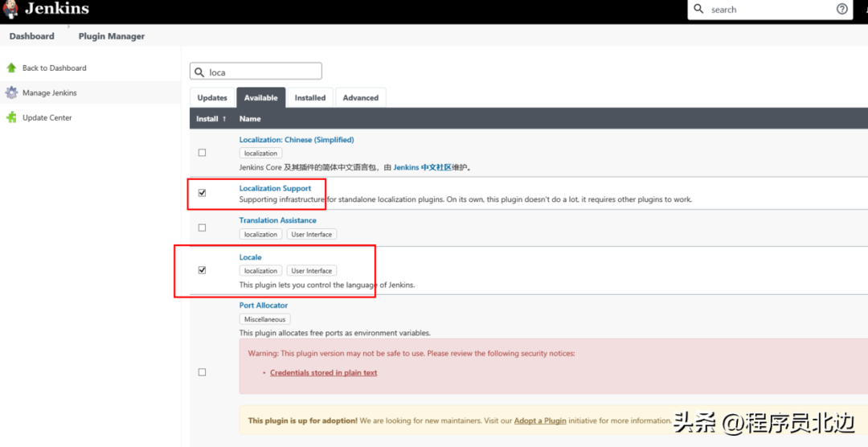Screen dimensions: 868x447
Task: Check Localization: Chinese (Simplified) install box
Action: tap(202, 153)
